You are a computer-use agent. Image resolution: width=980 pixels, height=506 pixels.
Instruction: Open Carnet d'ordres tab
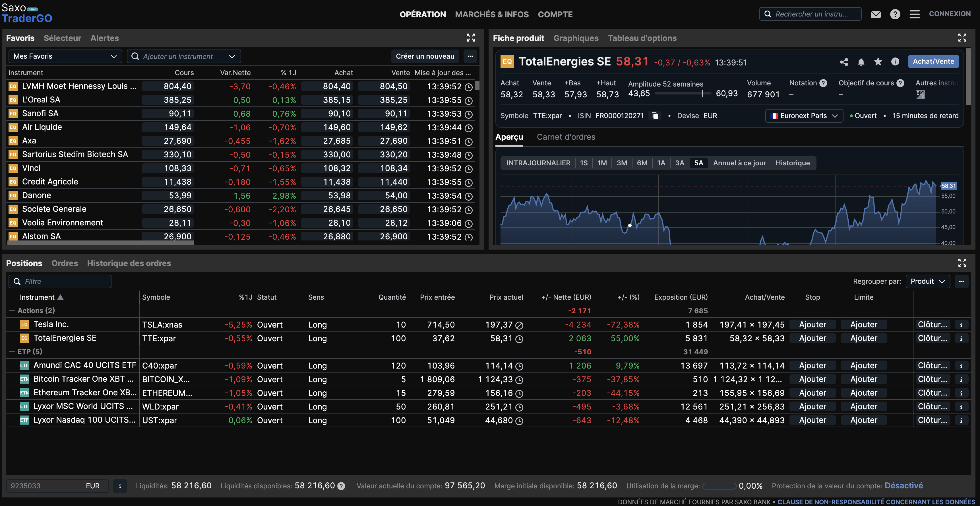point(566,137)
